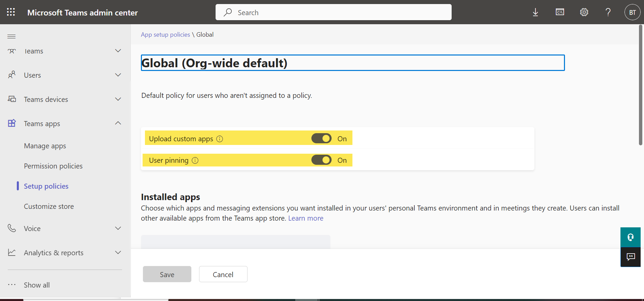The height and width of the screenshot is (301, 644).
Task: Expand Users section chevron
Action: coord(118,75)
